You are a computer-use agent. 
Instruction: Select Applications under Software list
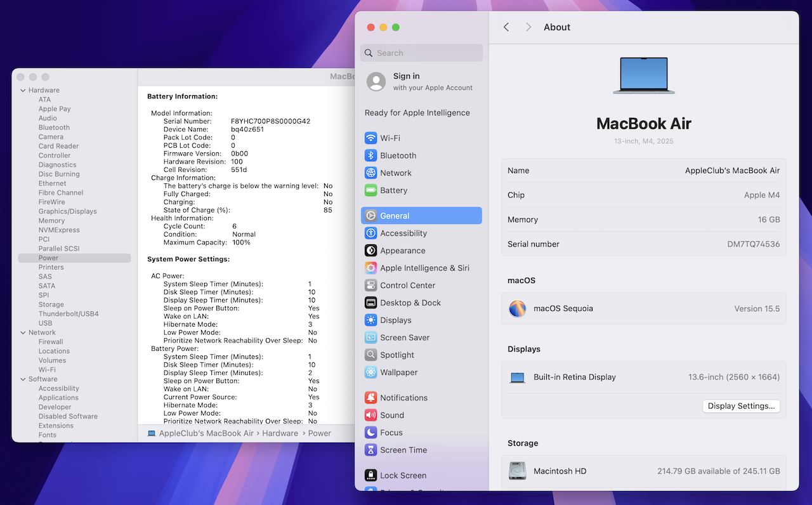(58, 398)
